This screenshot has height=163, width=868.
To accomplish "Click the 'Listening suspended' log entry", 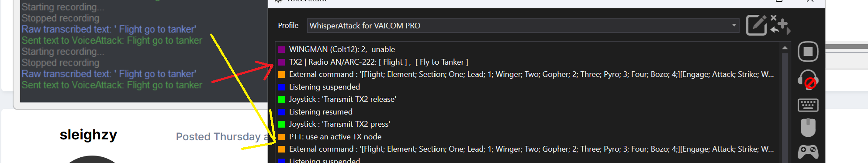I will click(x=325, y=87).
